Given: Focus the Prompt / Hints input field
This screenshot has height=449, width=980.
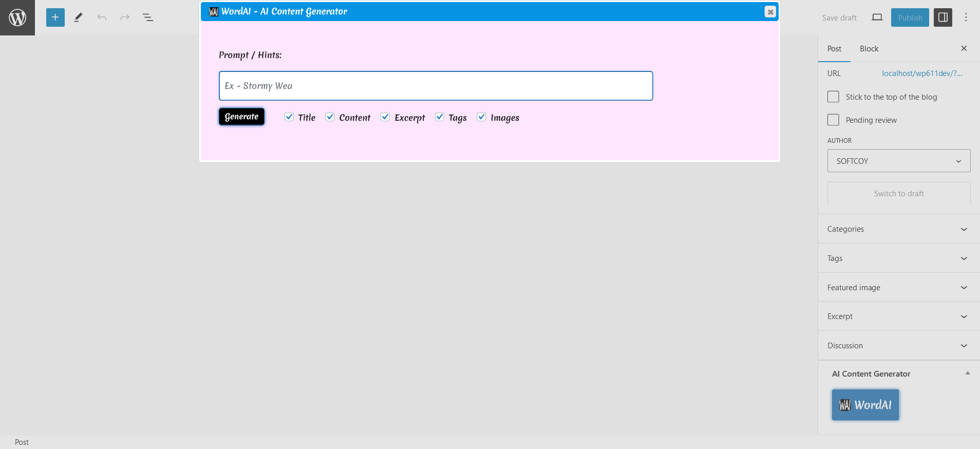Looking at the screenshot, I should (436, 86).
